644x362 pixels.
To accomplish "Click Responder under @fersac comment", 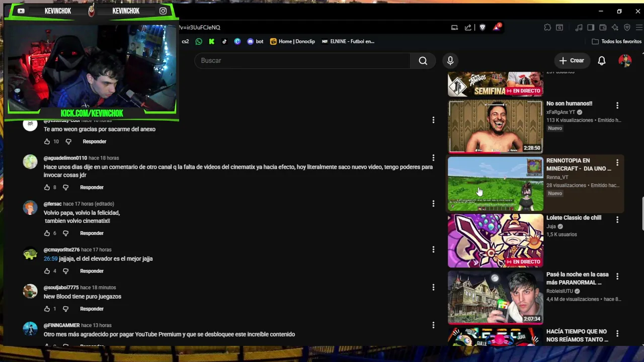I will click(x=92, y=233).
